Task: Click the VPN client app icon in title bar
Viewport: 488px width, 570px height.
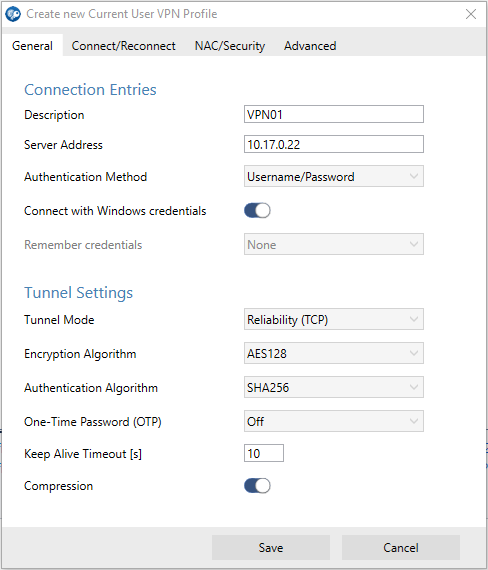Action: pyautogui.click(x=13, y=14)
